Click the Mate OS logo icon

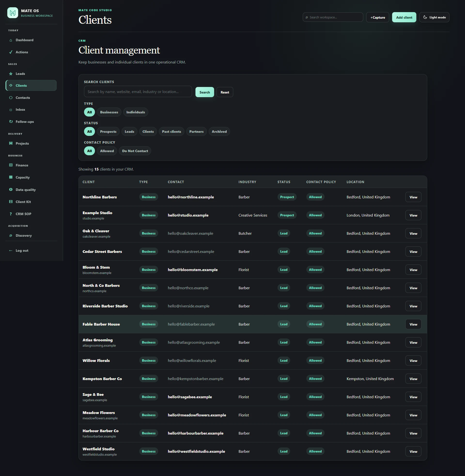(x=13, y=13)
